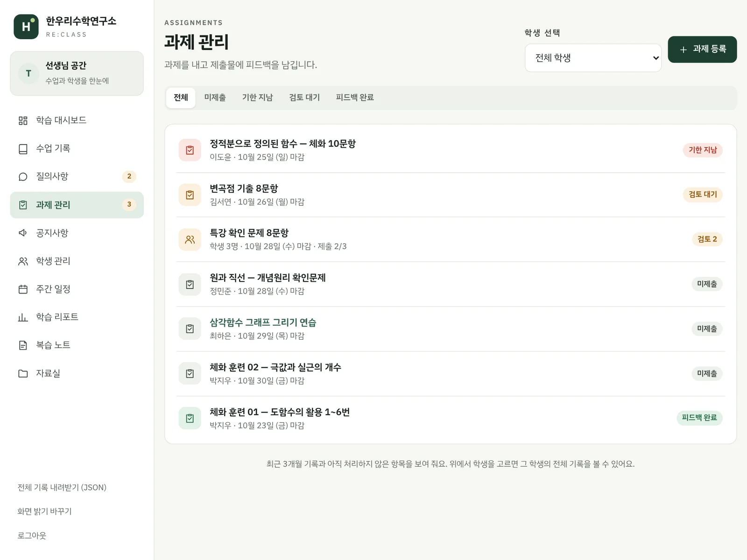Click the 자료실 folder icon
This screenshot has height=560, width=747.
pos(23,373)
